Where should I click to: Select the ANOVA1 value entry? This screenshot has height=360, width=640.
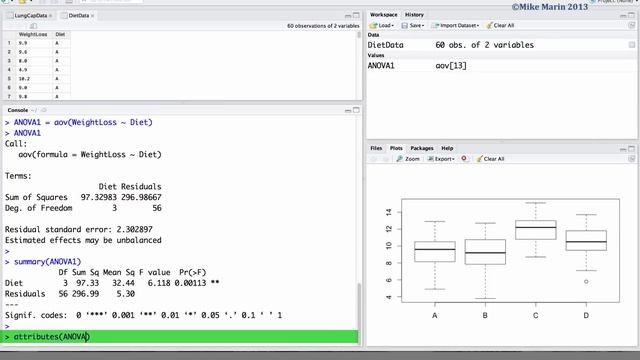pyautogui.click(x=381, y=66)
